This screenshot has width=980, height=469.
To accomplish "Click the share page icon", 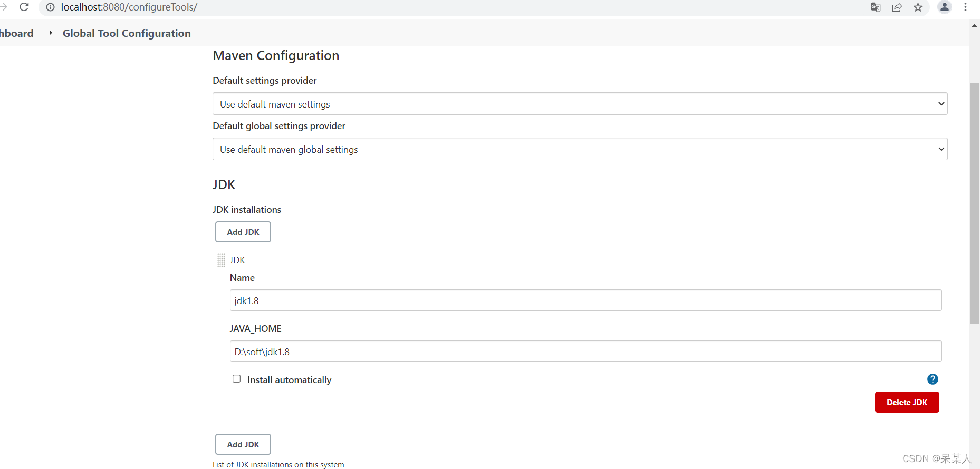I will coord(897,7).
